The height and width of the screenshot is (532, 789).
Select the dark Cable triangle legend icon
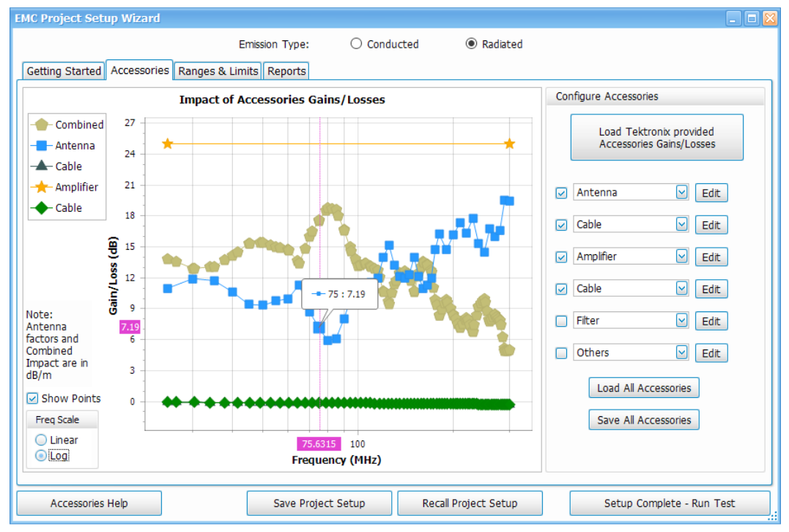[42, 166]
